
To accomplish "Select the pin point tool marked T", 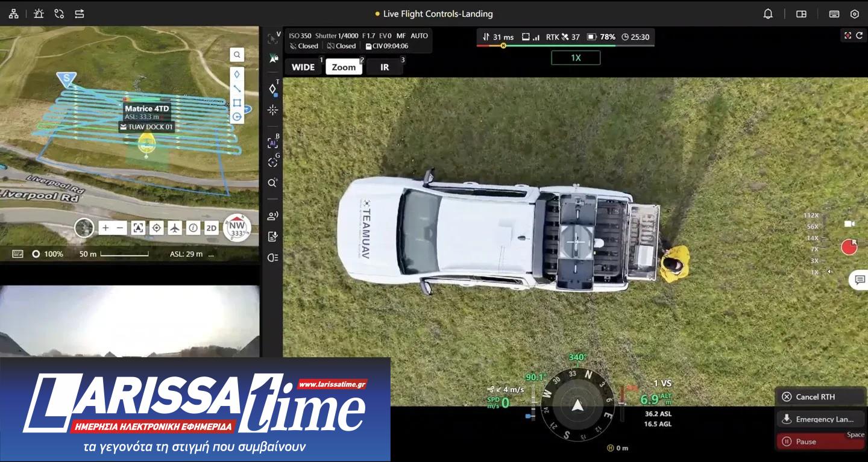I will (x=272, y=89).
